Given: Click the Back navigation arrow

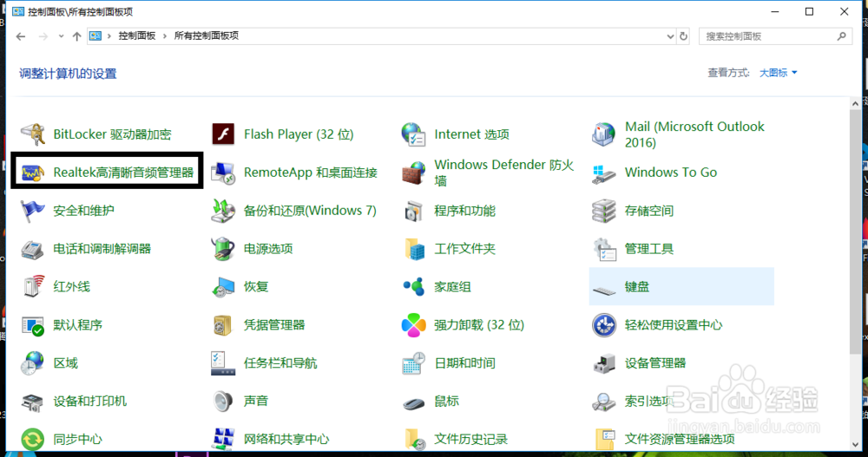Looking at the screenshot, I should (21, 36).
